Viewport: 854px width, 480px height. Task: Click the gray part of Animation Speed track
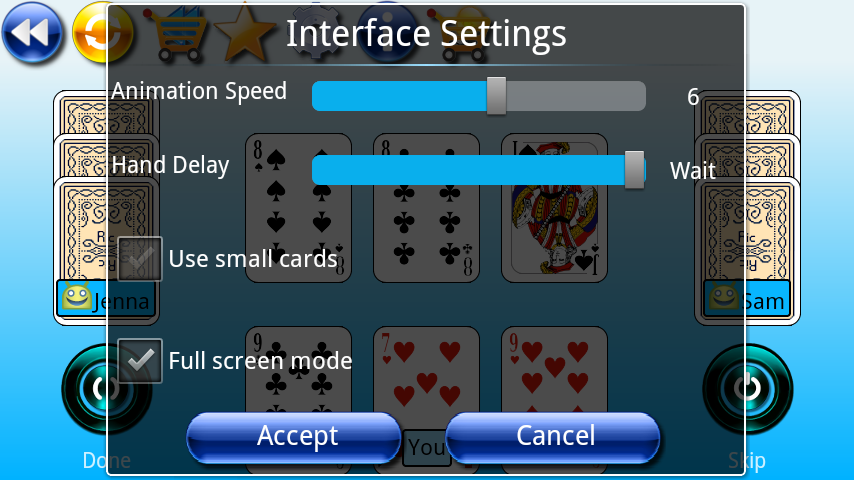[x=576, y=96]
